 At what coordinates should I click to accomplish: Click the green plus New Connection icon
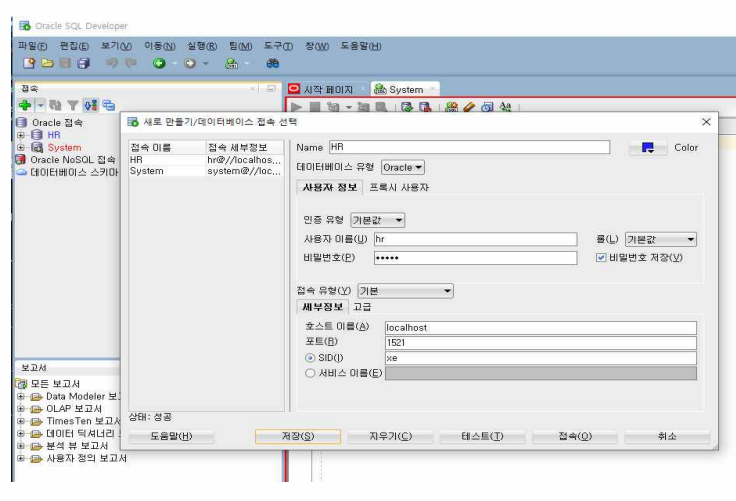pyautogui.click(x=25, y=105)
